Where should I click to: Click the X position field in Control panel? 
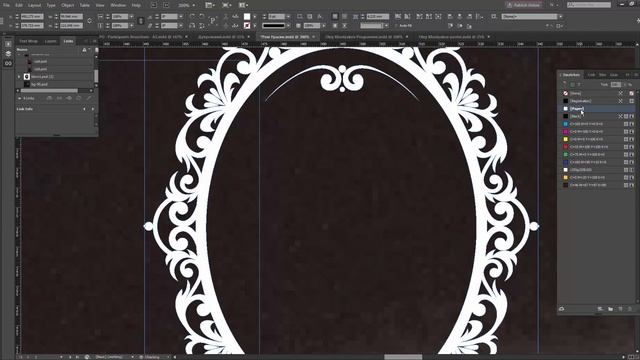point(32,17)
